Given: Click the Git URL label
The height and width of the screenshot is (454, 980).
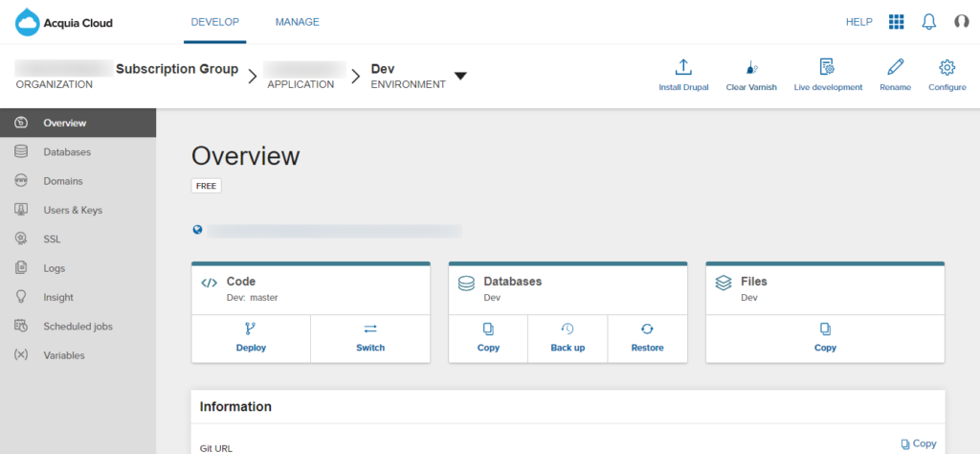Looking at the screenshot, I should pos(215,448).
